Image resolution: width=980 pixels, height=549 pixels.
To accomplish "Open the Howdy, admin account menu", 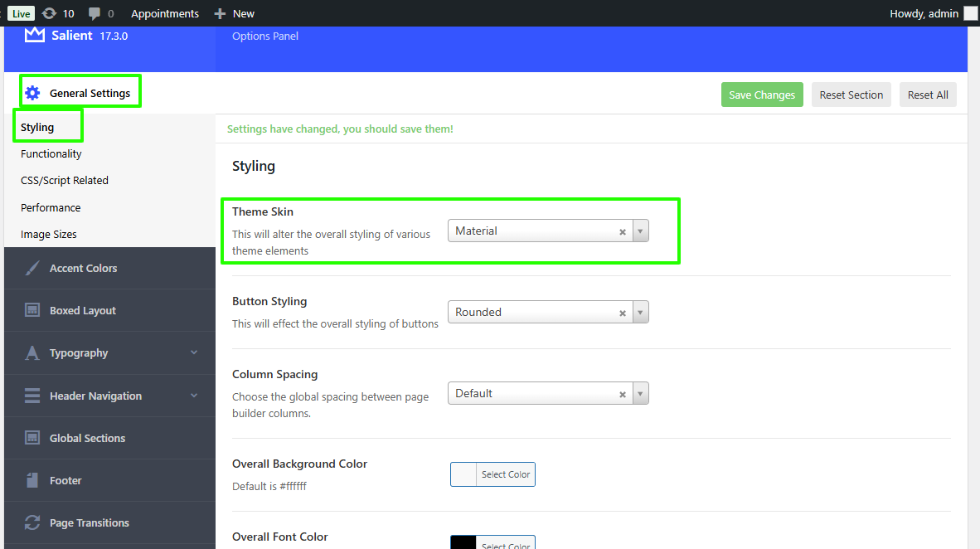I will [x=924, y=14].
